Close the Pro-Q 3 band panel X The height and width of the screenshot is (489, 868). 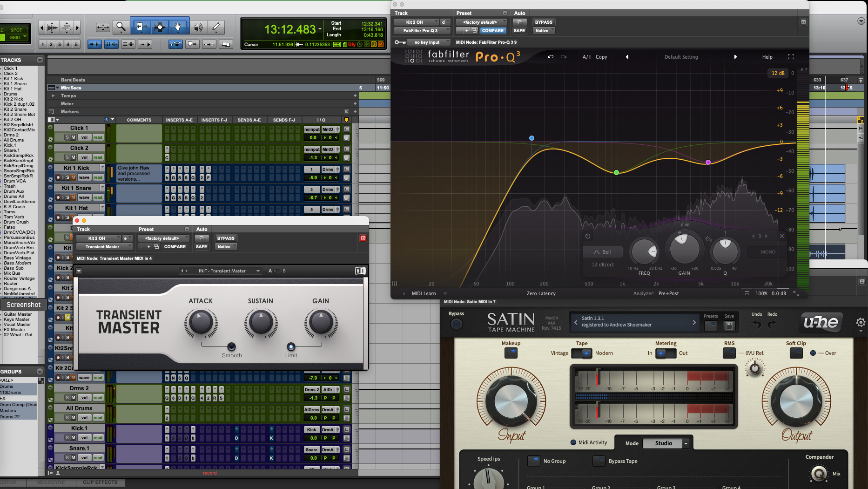782,236
